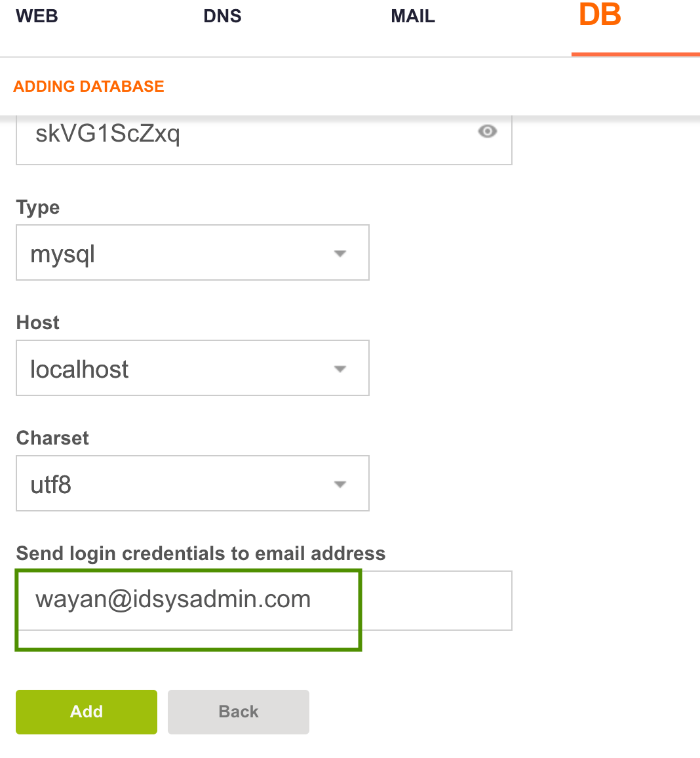The height and width of the screenshot is (758, 700).
Task: Click the ADDING DATABASE heading
Action: coord(89,87)
